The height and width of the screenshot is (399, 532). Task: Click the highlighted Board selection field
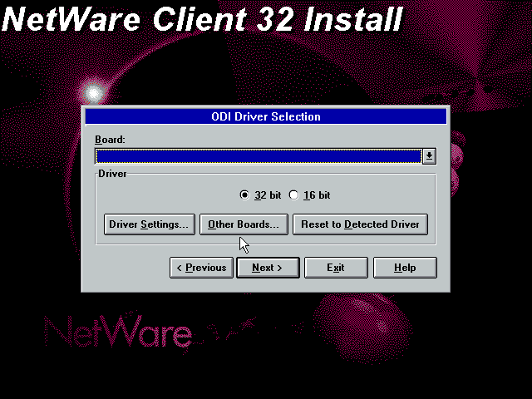[259, 156]
